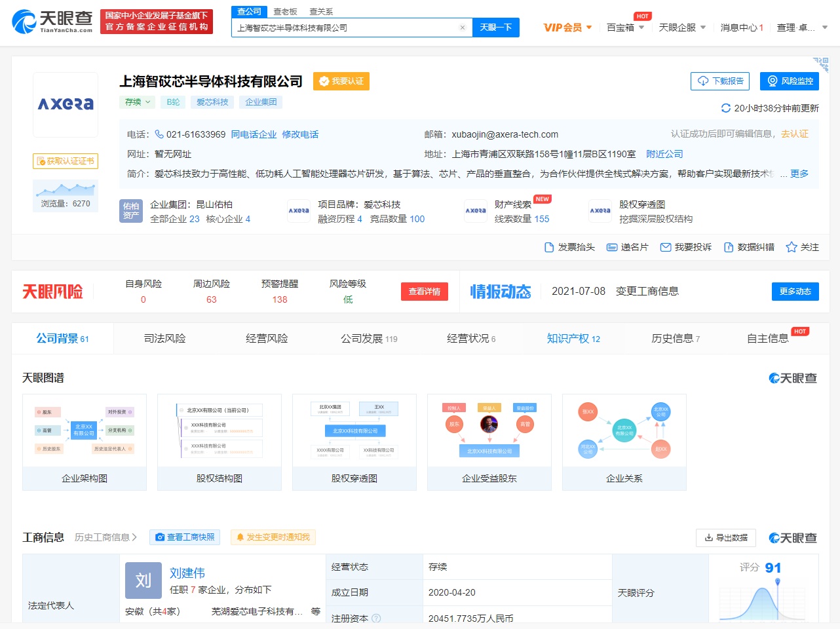Open 消息中心 notifications

tap(742, 28)
